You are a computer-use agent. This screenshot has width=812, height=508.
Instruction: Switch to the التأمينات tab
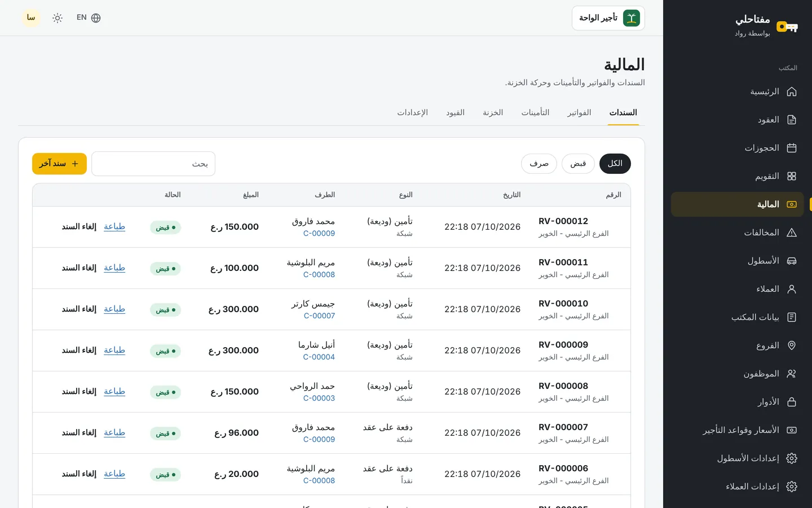535,113
